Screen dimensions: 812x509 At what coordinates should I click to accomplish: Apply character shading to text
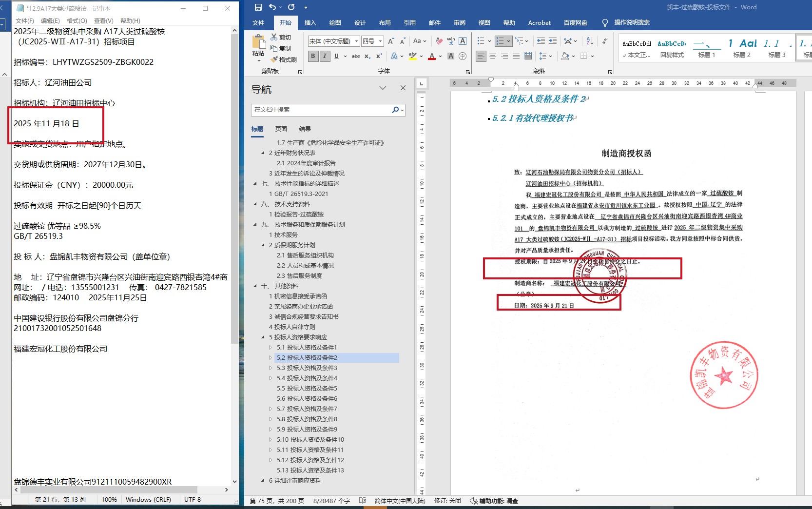tap(451, 57)
